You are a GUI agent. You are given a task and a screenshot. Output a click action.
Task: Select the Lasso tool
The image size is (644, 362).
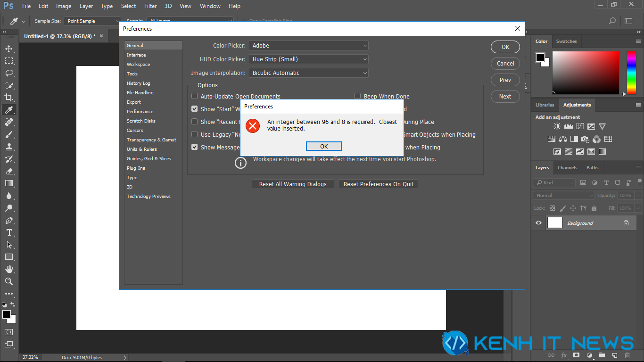(x=8, y=73)
